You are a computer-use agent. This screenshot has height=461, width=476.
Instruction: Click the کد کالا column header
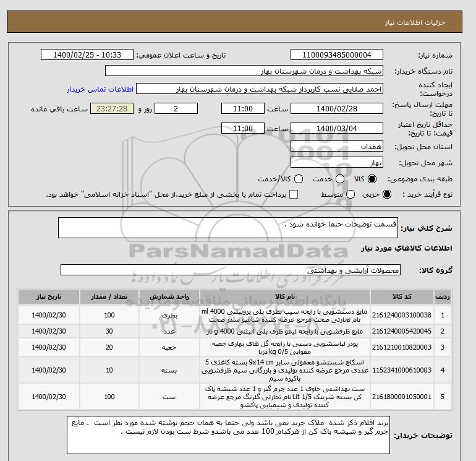pos(402,296)
